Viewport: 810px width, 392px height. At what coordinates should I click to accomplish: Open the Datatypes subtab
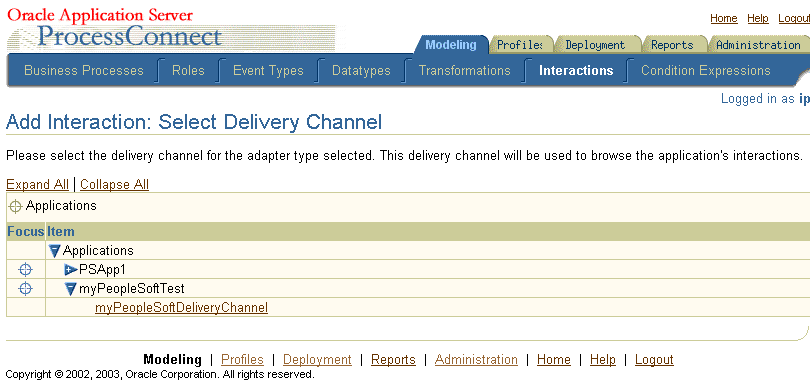[x=361, y=70]
